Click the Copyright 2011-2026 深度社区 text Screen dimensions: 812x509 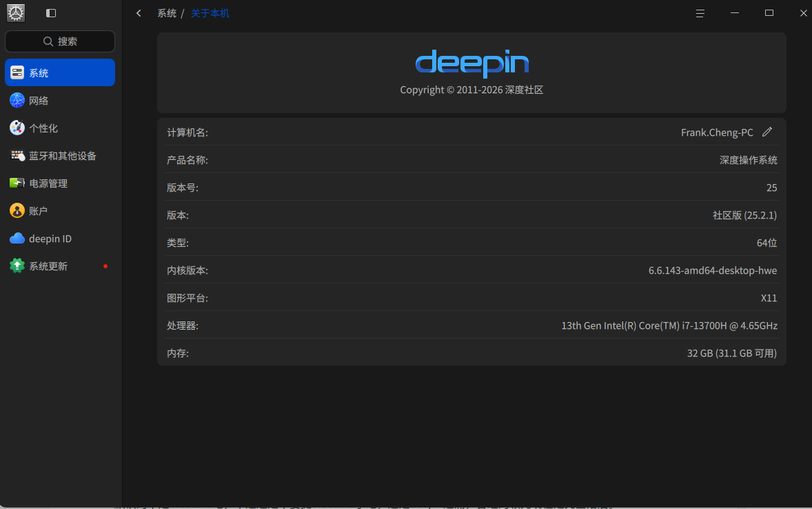[x=471, y=90]
